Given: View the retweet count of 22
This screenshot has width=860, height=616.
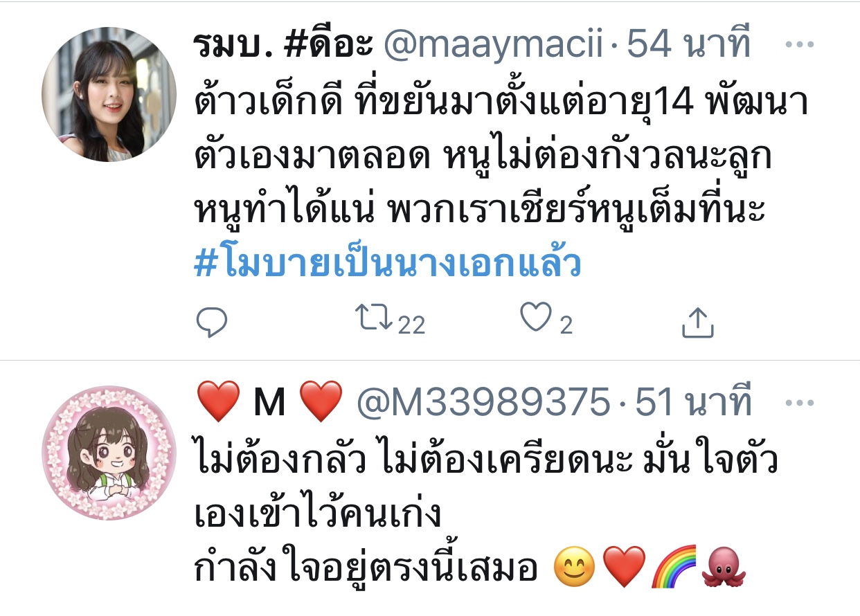Looking at the screenshot, I should coord(411,325).
